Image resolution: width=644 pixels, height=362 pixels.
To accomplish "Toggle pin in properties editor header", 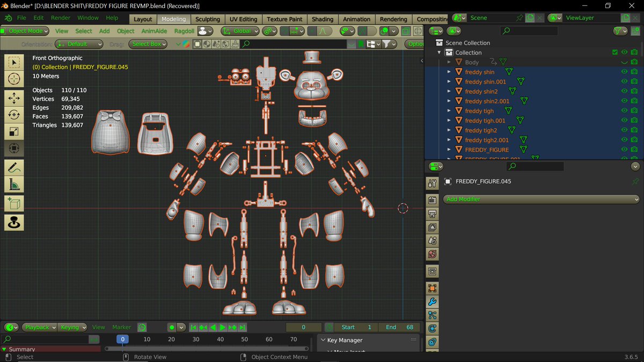I will (635, 181).
